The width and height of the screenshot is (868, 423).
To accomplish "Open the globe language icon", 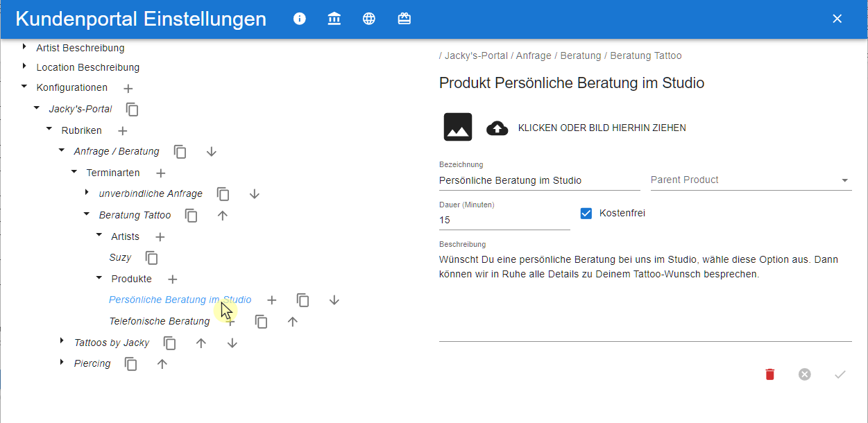I will click(x=369, y=19).
